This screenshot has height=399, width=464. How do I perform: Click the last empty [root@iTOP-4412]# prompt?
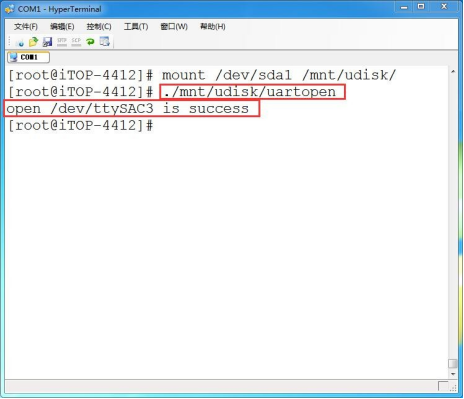(x=80, y=126)
